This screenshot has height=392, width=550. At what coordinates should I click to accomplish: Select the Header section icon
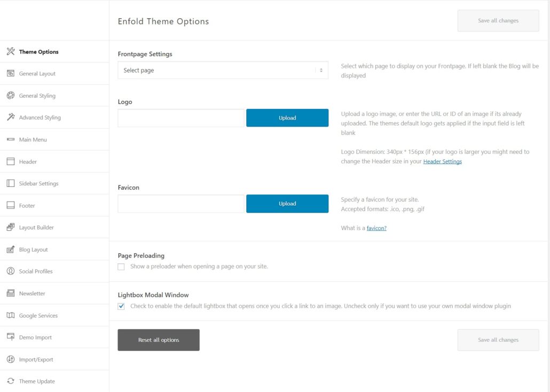pyautogui.click(x=11, y=161)
